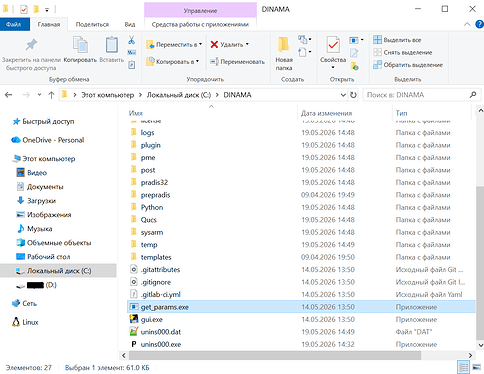Click the Новая папка folder icon
This screenshot has height=374, width=484.
pos(284,45)
